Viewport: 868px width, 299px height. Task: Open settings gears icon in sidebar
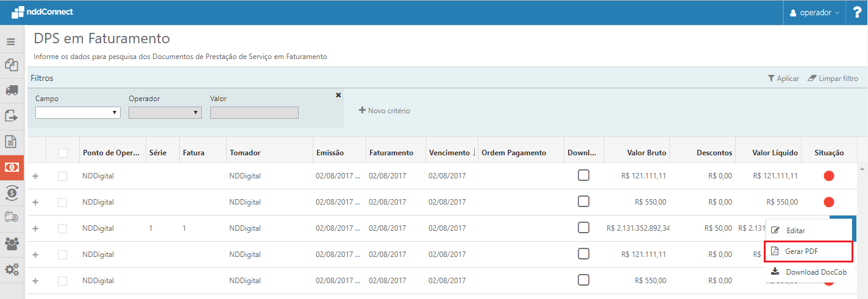point(11,268)
